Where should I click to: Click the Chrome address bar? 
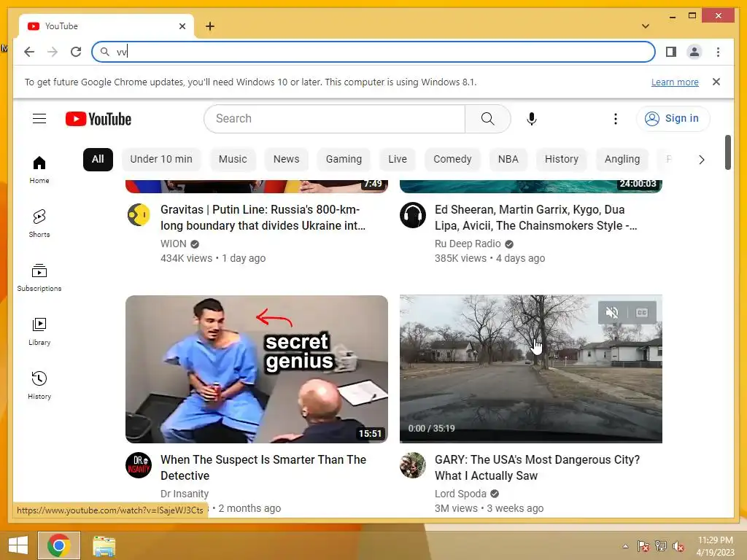pyautogui.click(x=373, y=52)
